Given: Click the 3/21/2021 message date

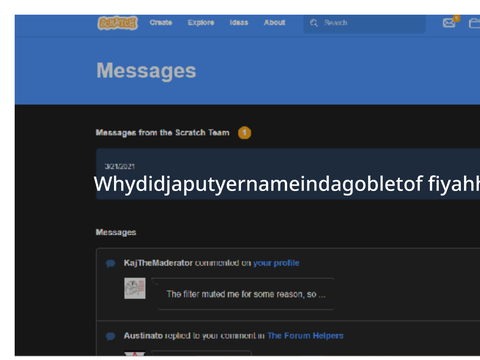Looking at the screenshot, I should (120, 166).
